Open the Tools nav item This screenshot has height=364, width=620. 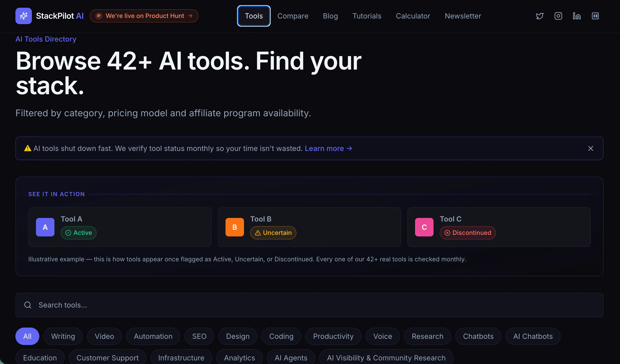coord(254,16)
